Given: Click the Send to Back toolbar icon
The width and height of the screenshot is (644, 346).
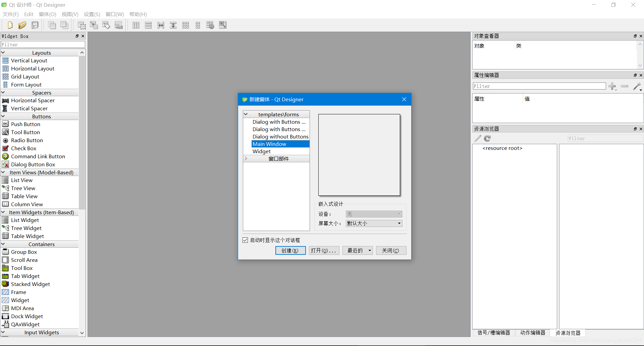Looking at the screenshot, I should pyautogui.click(x=52, y=25).
